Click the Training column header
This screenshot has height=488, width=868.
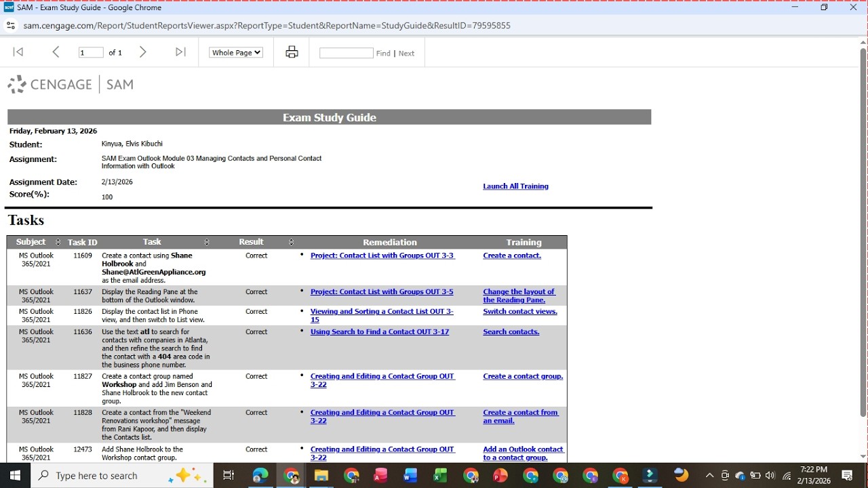(x=524, y=243)
